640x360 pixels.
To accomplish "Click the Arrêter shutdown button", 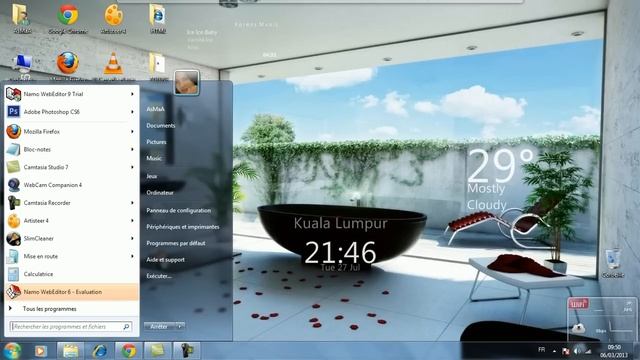I will coord(160,327).
